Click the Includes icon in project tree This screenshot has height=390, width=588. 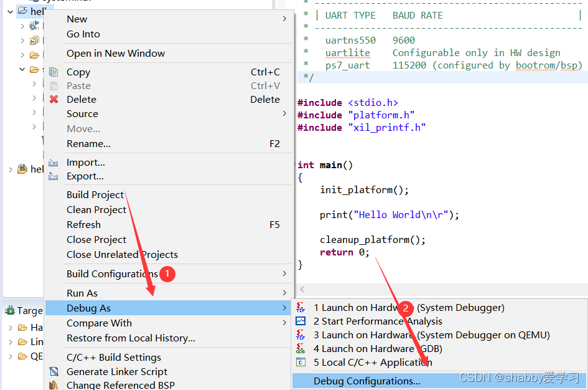34,40
